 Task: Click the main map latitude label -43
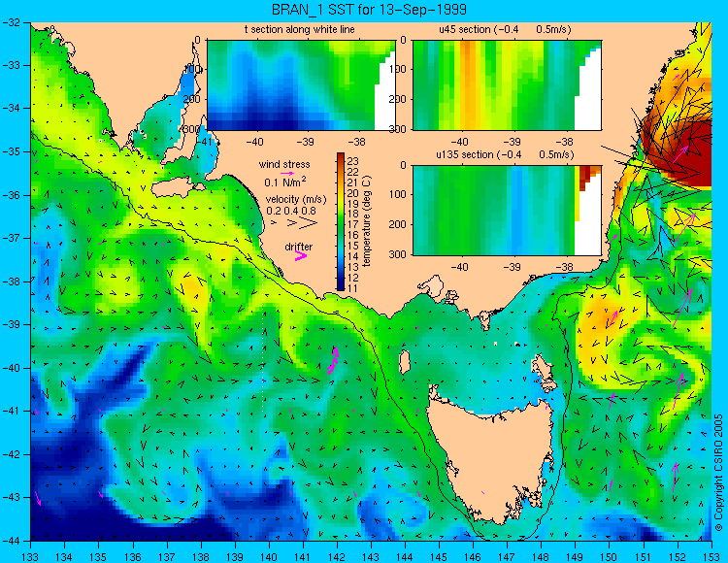pyautogui.click(x=11, y=498)
